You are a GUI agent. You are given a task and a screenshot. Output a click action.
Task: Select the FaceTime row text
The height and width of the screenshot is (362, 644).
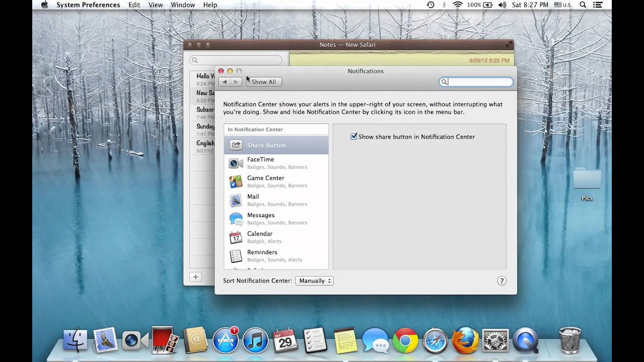tap(261, 159)
